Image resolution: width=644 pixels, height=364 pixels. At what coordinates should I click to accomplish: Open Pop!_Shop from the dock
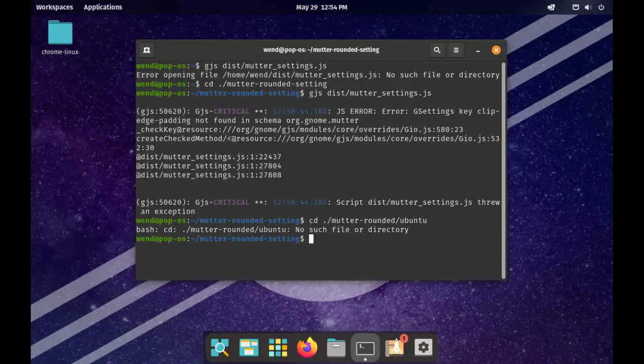click(x=394, y=348)
